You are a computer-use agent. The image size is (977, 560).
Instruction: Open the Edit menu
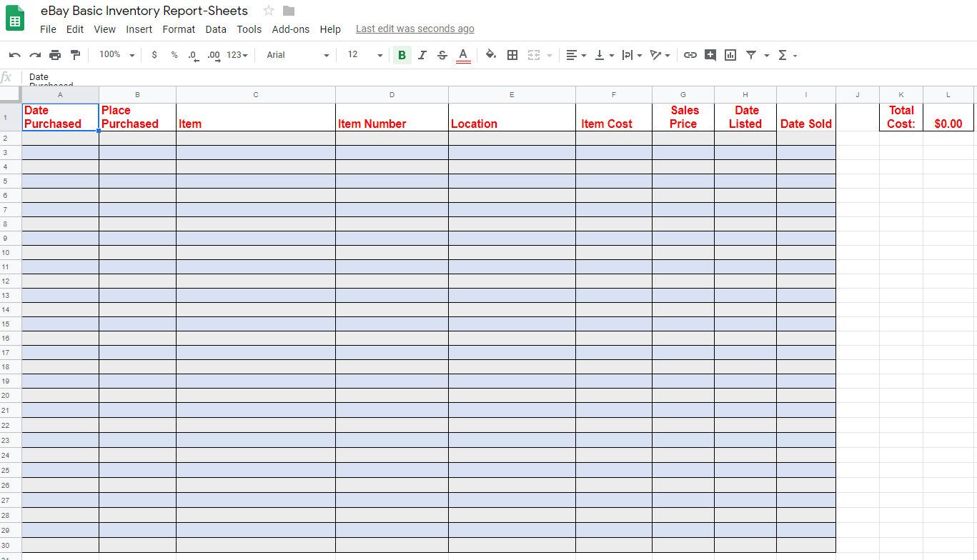click(75, 29)
